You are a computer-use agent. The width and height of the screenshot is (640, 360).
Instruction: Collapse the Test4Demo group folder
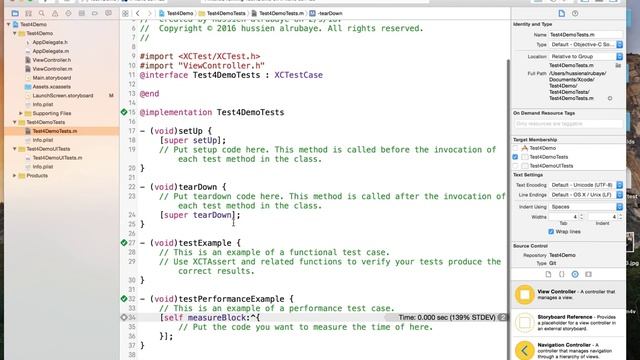point(15,33)
